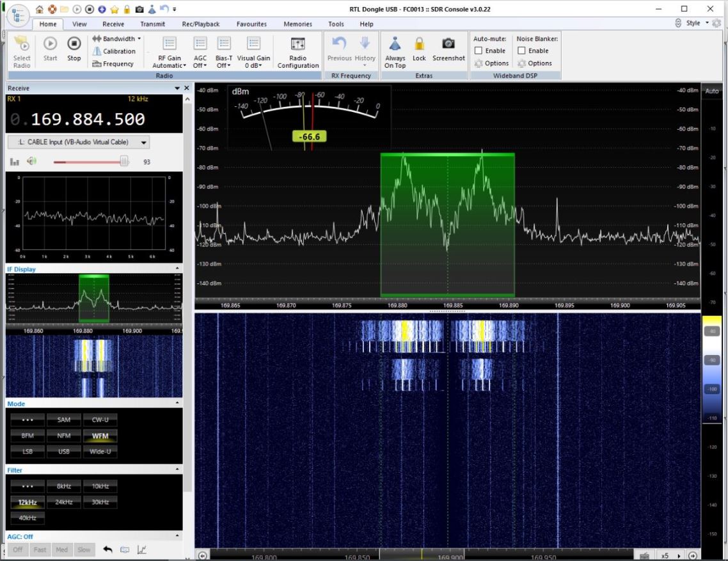Open Radio Configuration
Image resolution: width=728 pixels, height=561 pixels.
[x=298, y=52]
